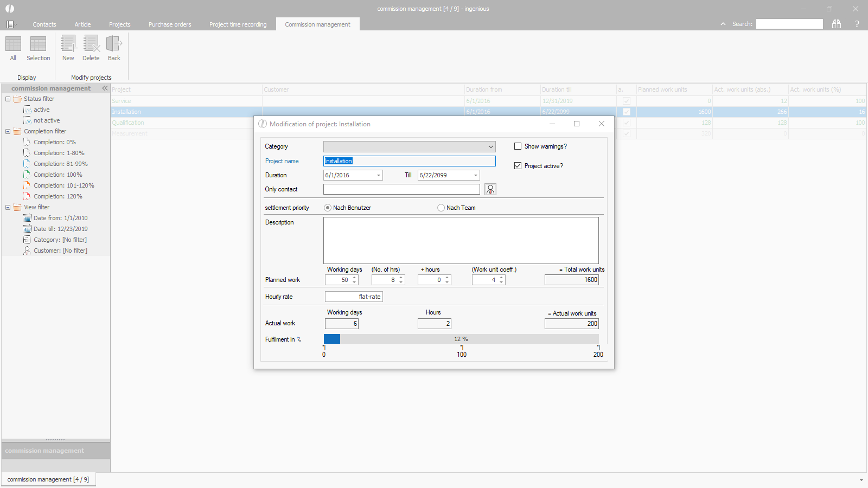
Task: Enable the Show warnings checkbox
Action: click(x=518, y=146)
